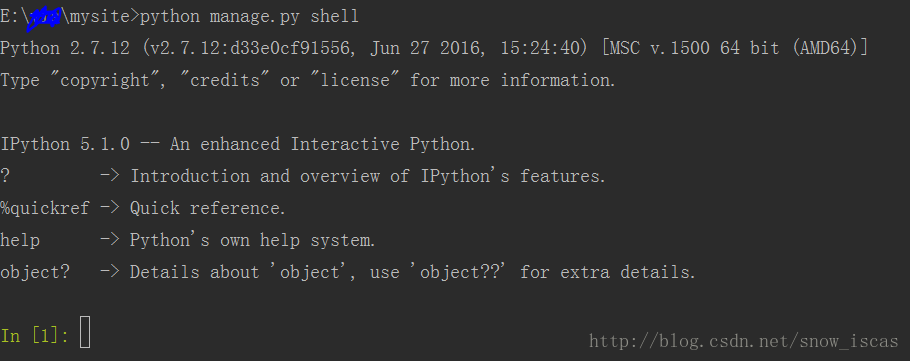Click the blog.csdn.net/snow_iscas watermark link
This screenshot has width=910, height=361.
pyautogui.click(x=743, y=341)
